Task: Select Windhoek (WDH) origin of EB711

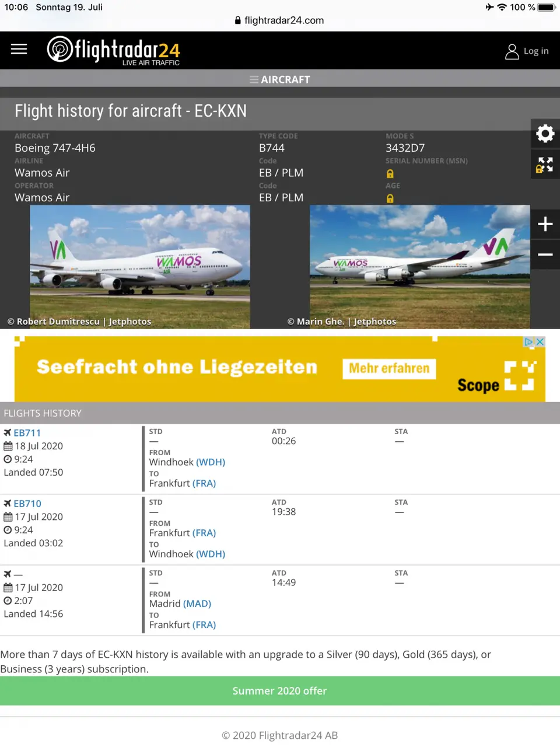Action: click(187, 462)
